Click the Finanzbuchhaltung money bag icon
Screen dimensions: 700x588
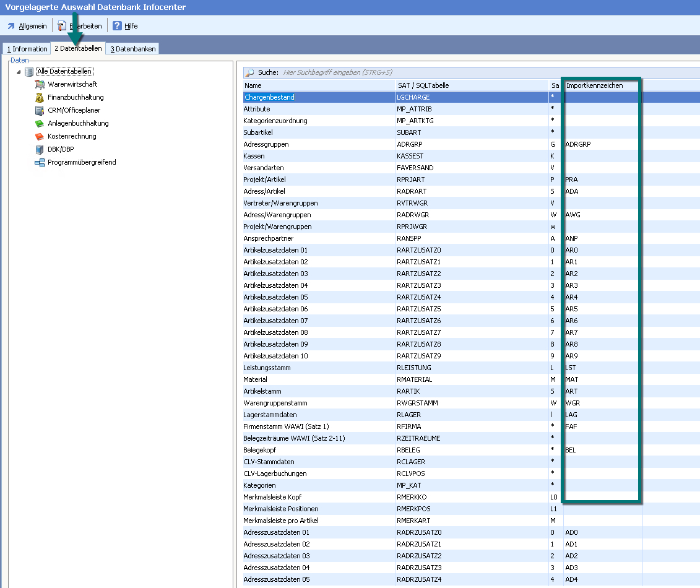(x=40, y=97)
